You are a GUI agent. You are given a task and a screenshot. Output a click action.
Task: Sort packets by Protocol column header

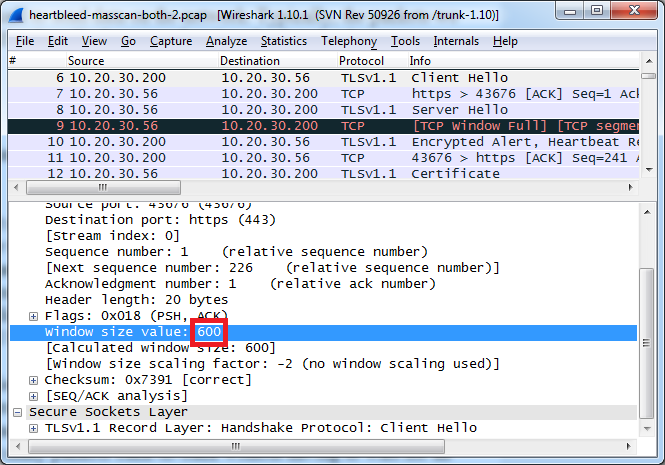pyautogui.click(x=372, y=61)
